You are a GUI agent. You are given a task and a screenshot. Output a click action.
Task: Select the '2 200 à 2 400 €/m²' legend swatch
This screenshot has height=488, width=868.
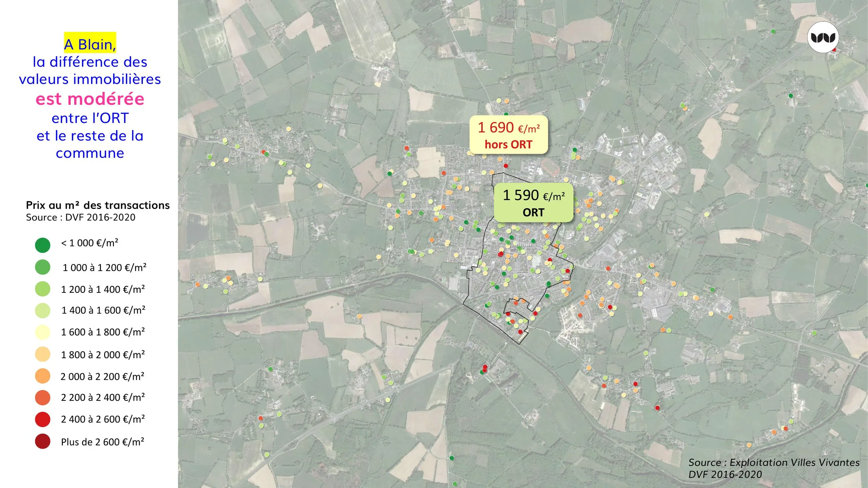click(x=43, y=398)
